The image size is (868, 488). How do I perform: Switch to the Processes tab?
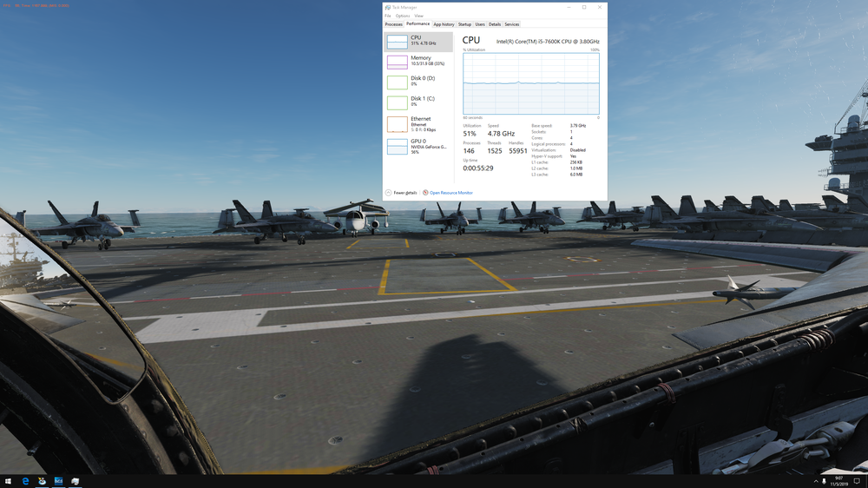[x=393, y=24]
